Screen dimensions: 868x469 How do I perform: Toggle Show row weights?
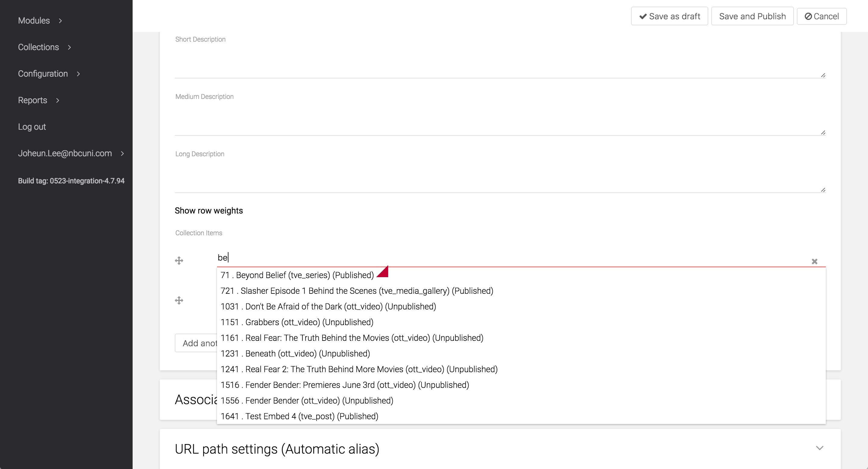click(209, 211)
